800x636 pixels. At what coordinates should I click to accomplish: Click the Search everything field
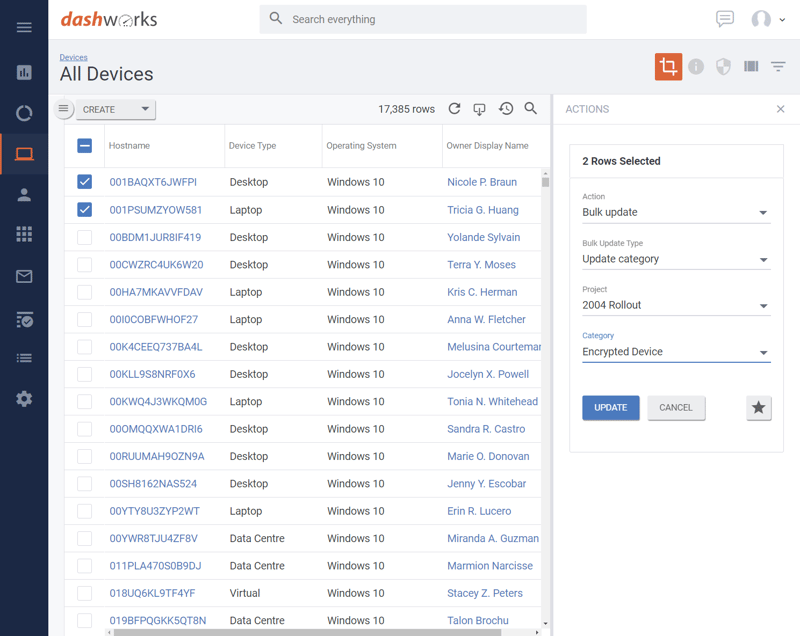tap(423, 19)
